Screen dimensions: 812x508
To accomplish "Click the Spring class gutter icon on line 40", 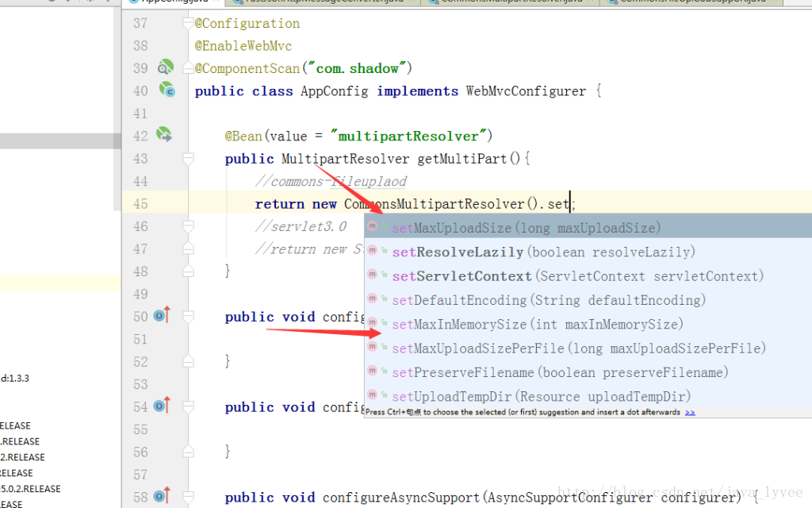I will point(167,90).
